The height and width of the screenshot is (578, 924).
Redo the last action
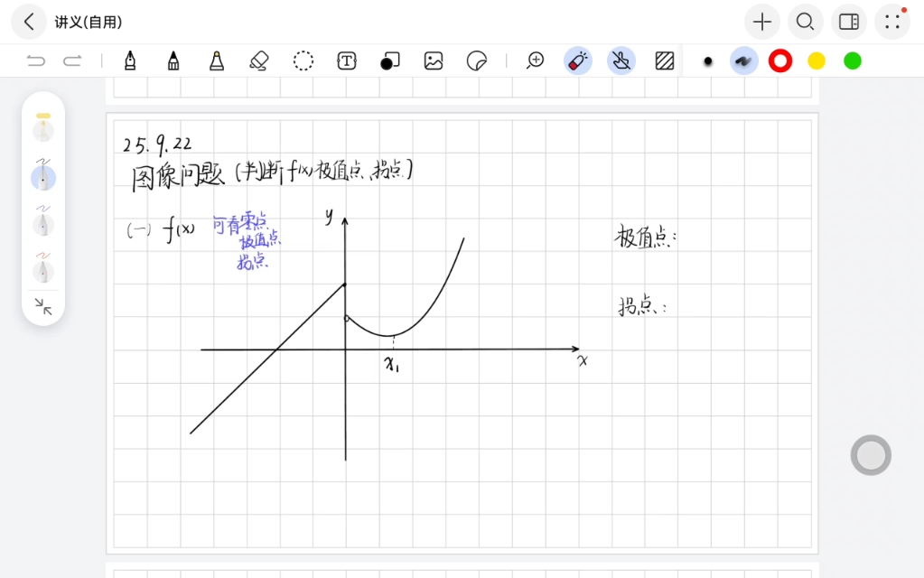point(72,61)
